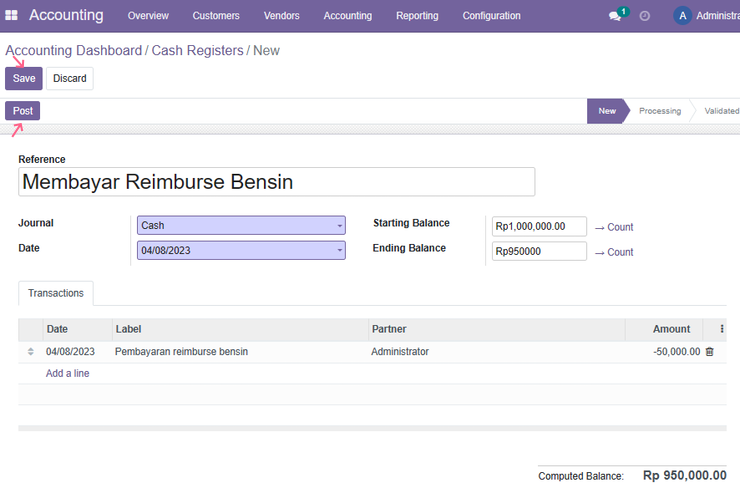The image size is (740, 493).
Task: Open the Vendors menu
Action: pos(281,16)
